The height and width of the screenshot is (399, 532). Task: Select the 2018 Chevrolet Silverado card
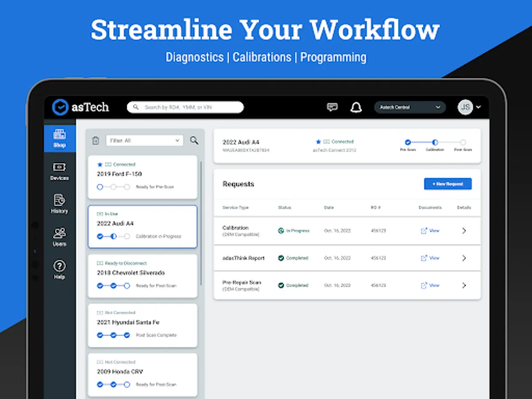coord(143,276)
